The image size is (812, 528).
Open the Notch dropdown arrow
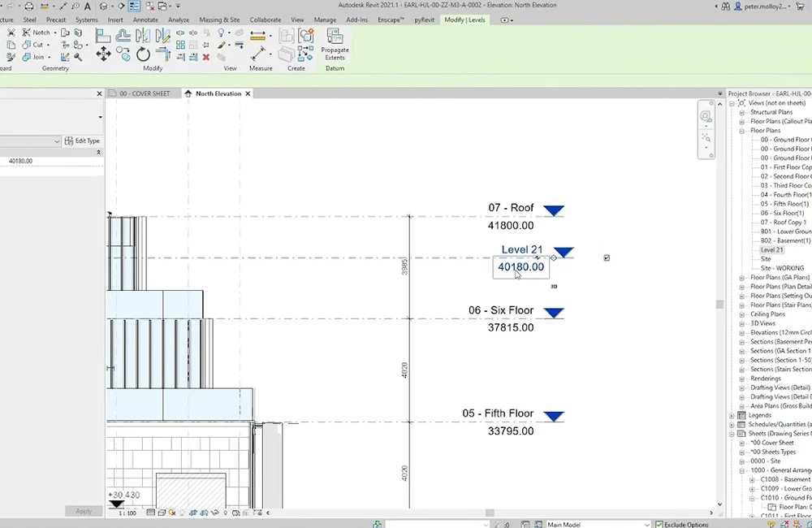[55, 32]
